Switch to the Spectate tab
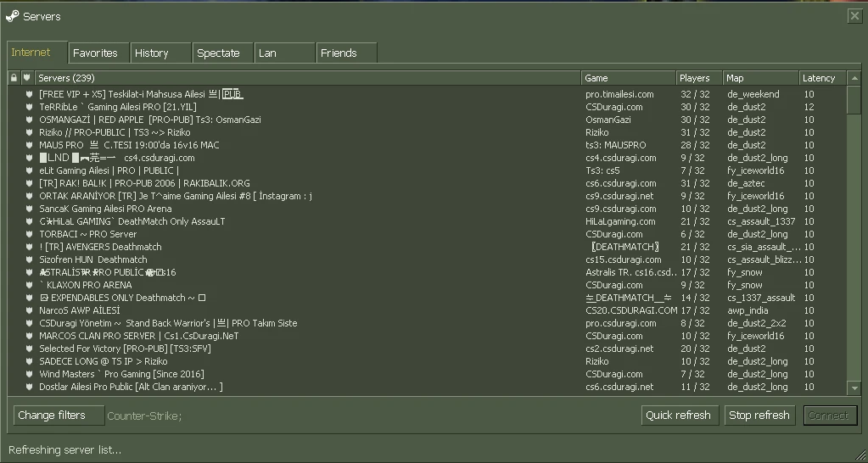The height and width of the screenshot is (463, 868). tap(223, 53)
